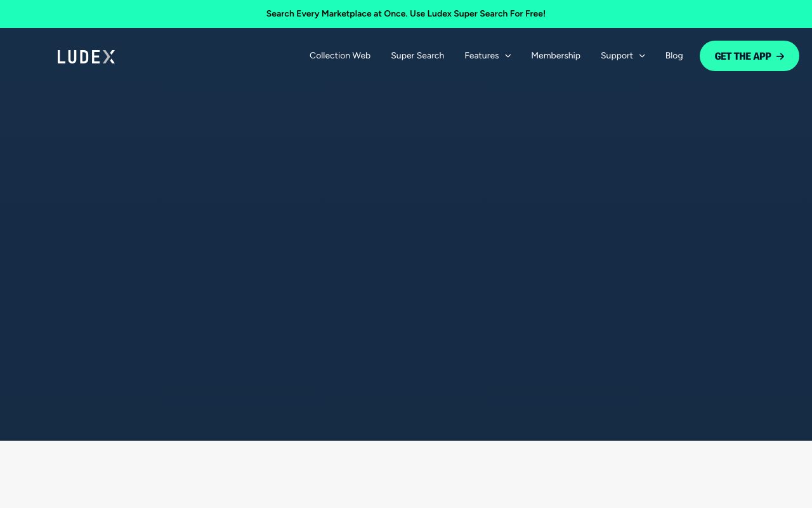Click the GET THE APP button
The height and width of the screenshot is (508, 812).
point(749,56)
